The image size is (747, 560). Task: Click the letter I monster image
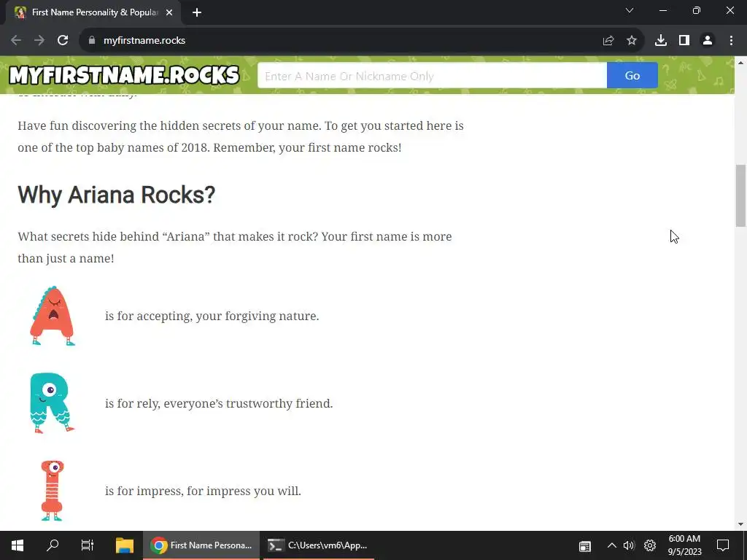[52, 491]
